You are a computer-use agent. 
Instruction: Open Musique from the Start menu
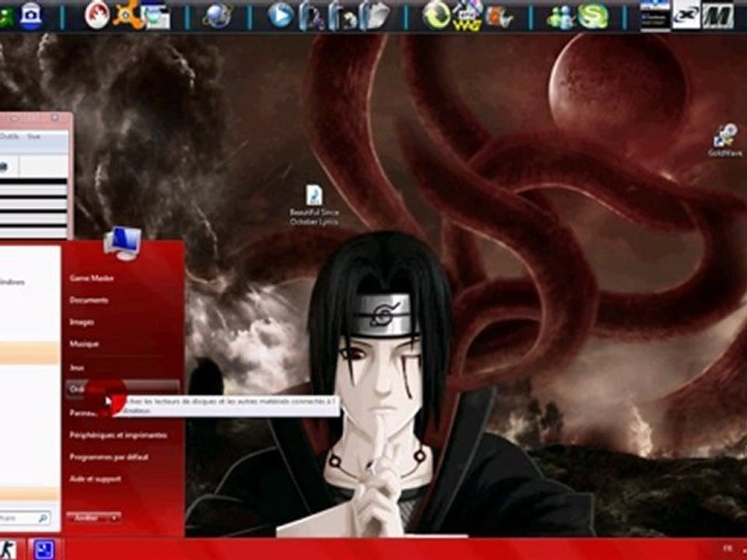[x=84, y=344]
